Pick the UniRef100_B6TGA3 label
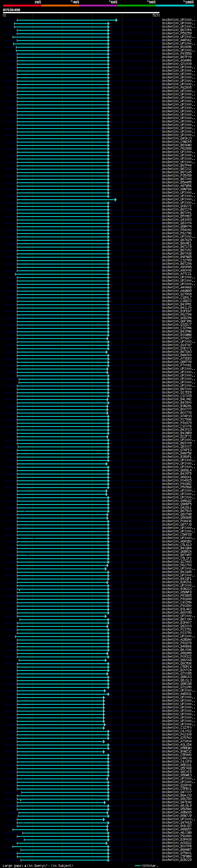This screenshot has width=197, height=868. 177,352
